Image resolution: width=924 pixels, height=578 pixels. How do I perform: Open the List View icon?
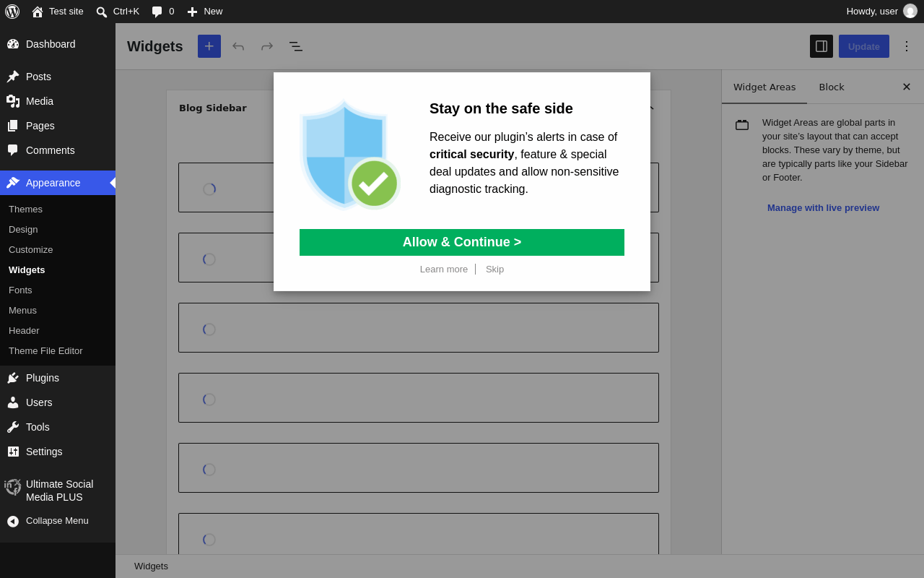tap(296, 46)
